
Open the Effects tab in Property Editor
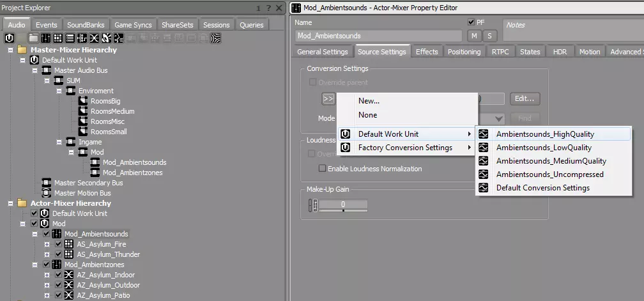[x=427, y=52]
